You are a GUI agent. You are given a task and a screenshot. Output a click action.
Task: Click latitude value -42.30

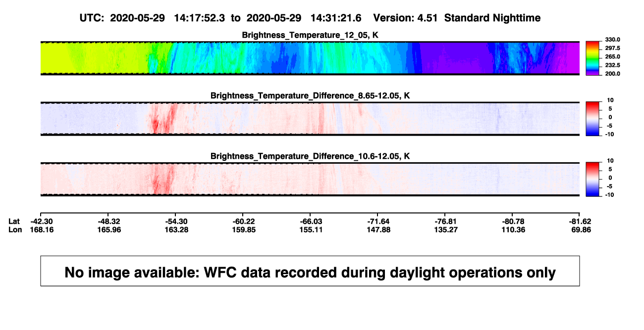coord(41,221)
